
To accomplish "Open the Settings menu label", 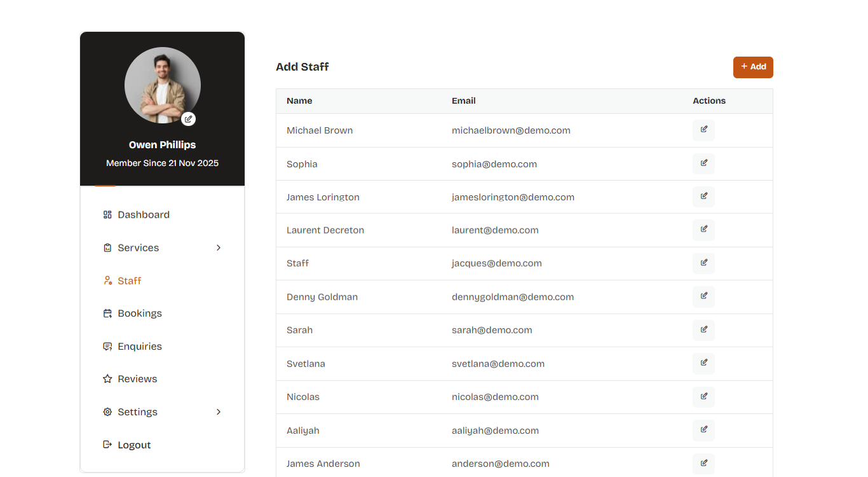I will 137,412.
